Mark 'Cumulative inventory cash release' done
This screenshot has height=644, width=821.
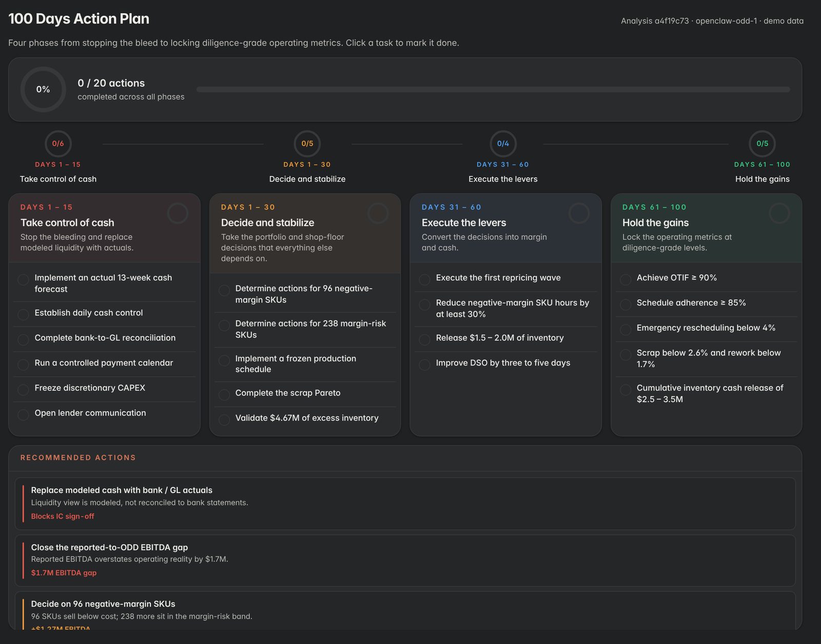tap(625, 390)
